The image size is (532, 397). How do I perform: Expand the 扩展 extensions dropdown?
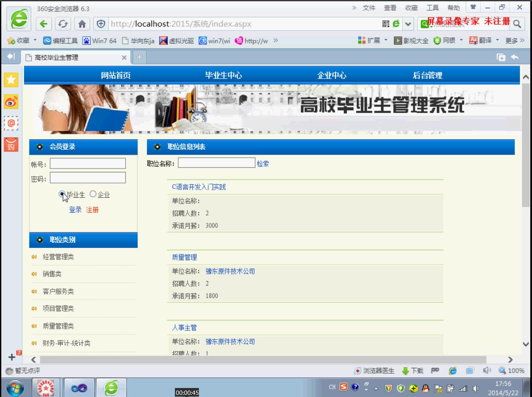click(x=386, y=40)
